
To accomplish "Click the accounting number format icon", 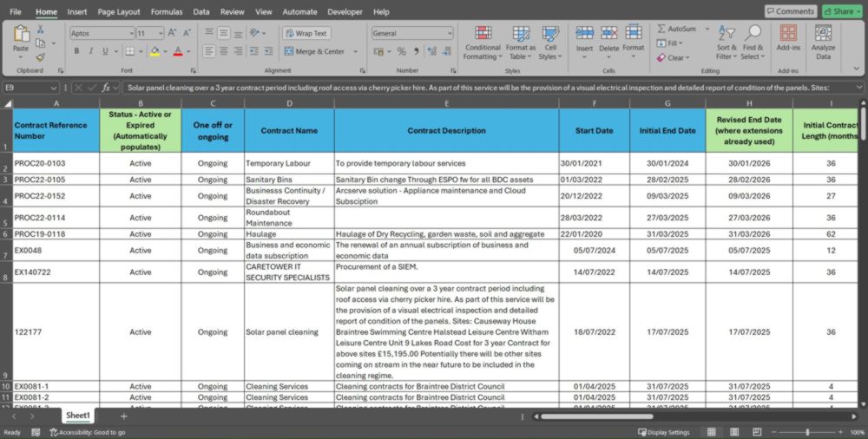I will 379,51.
